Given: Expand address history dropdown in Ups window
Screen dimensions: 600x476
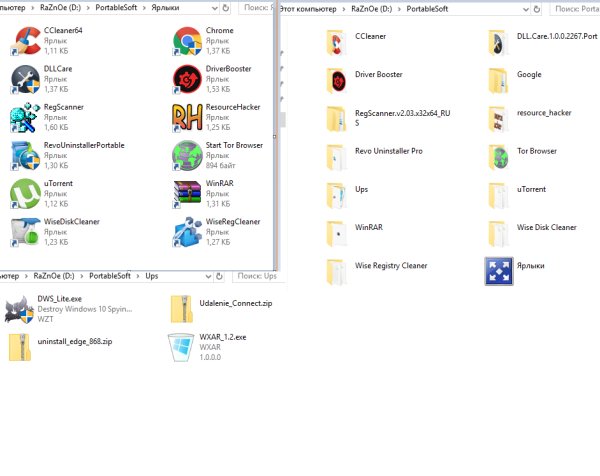Looking at the screenshot, I should (209, 276).
